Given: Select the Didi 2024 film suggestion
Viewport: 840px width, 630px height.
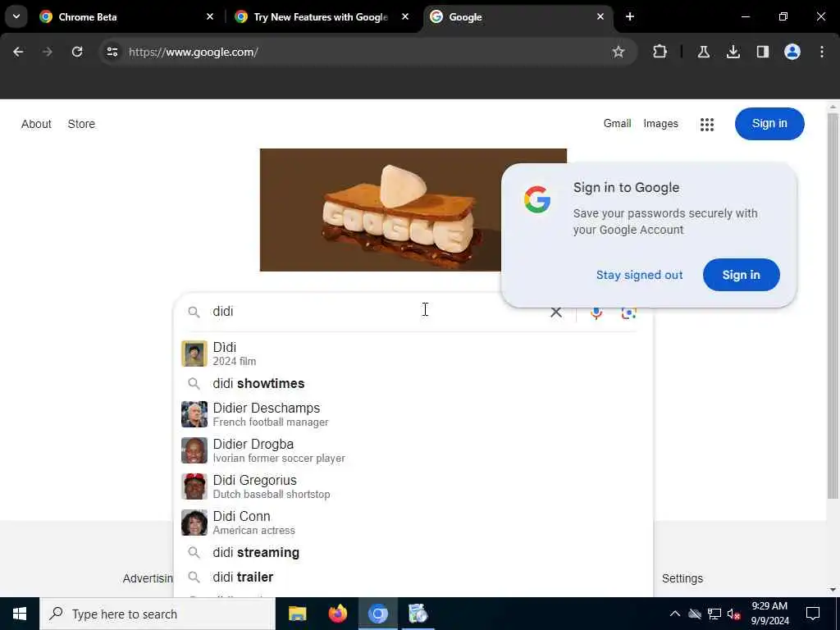Looking at the screenshot, I should [413, 354].
